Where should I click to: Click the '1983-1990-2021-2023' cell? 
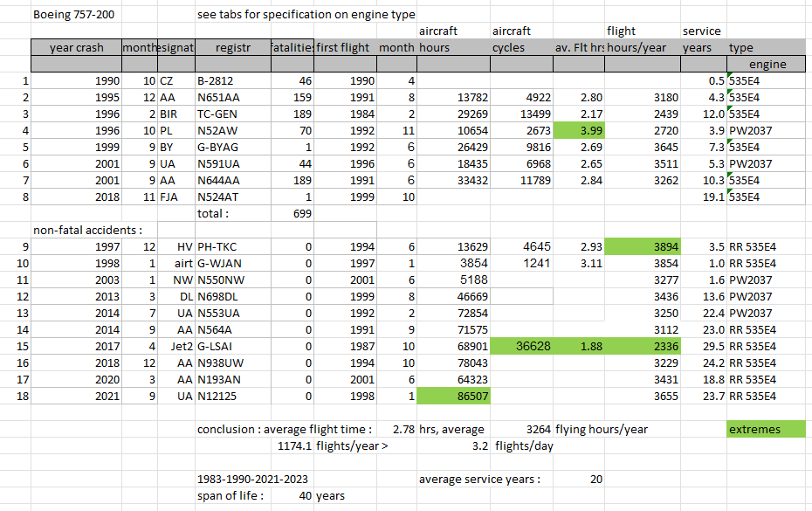(252, 479)
